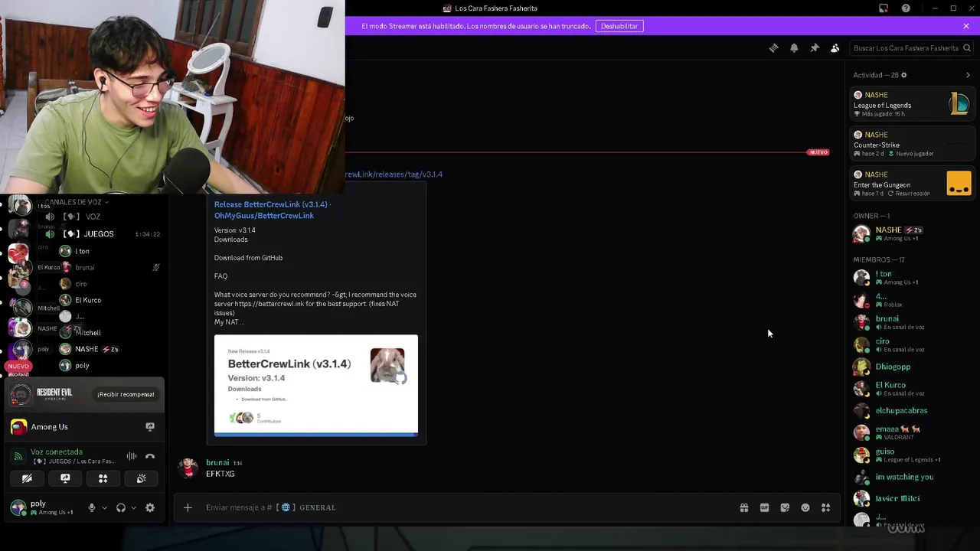
Task: Open the apps launcher in message bar
Action: (x=826, y=507)
